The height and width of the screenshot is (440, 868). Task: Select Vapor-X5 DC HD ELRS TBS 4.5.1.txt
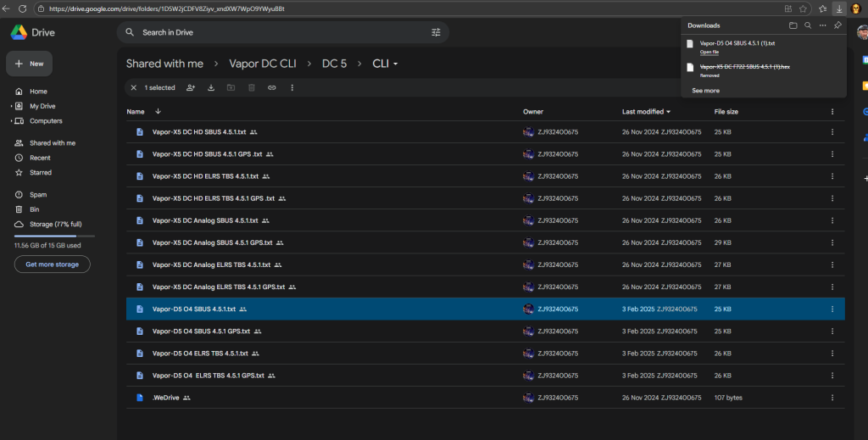[486, 176]
